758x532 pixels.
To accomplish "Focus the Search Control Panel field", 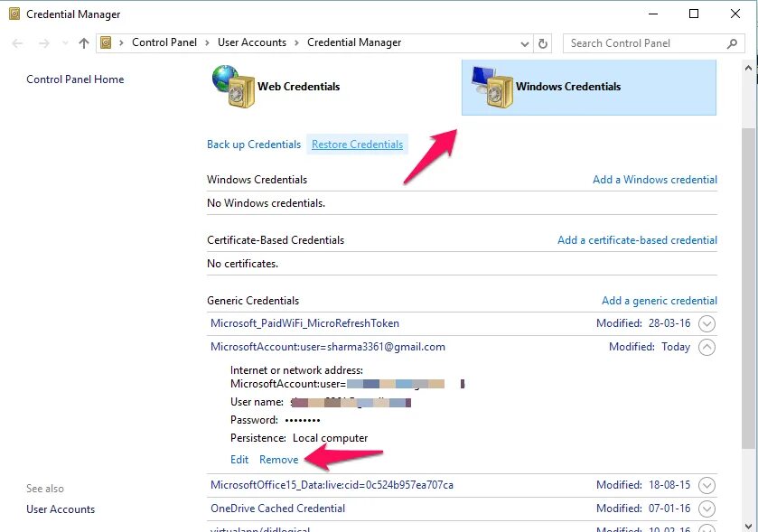I will [x=646, y=43].
